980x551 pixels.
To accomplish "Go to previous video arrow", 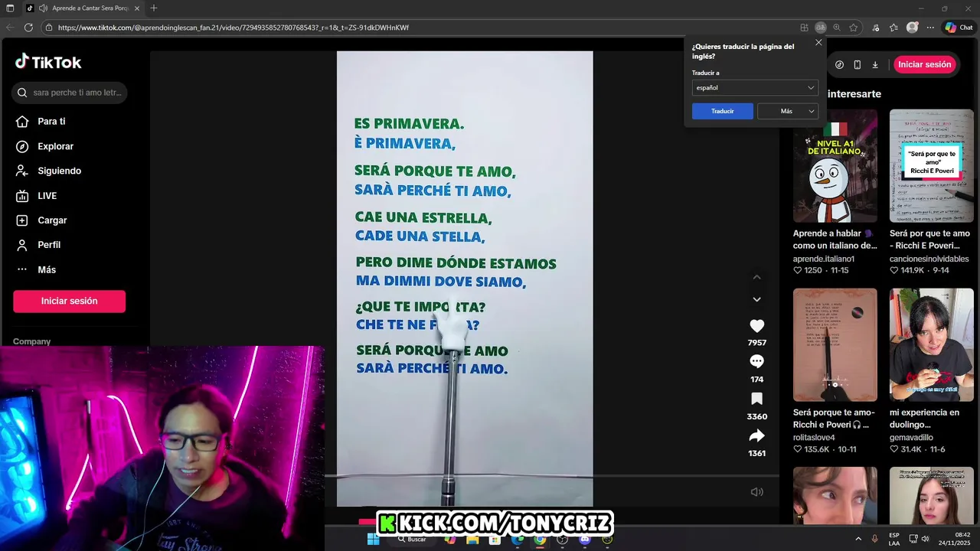I will (756, 277).
